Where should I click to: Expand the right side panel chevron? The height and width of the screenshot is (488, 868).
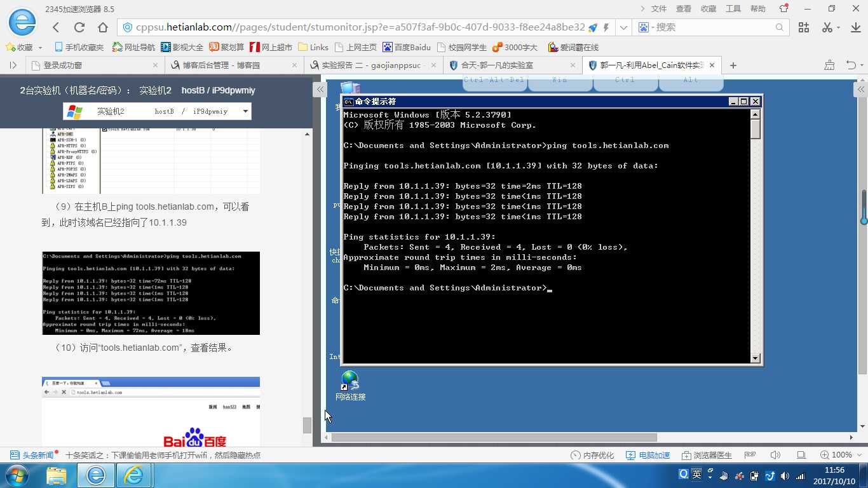862,90
